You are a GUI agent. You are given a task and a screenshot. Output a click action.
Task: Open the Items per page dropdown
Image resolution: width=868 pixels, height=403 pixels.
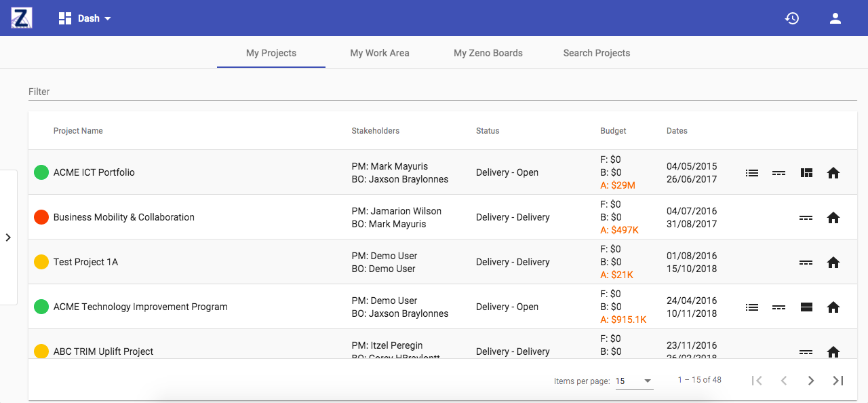[x=634, y=381]
